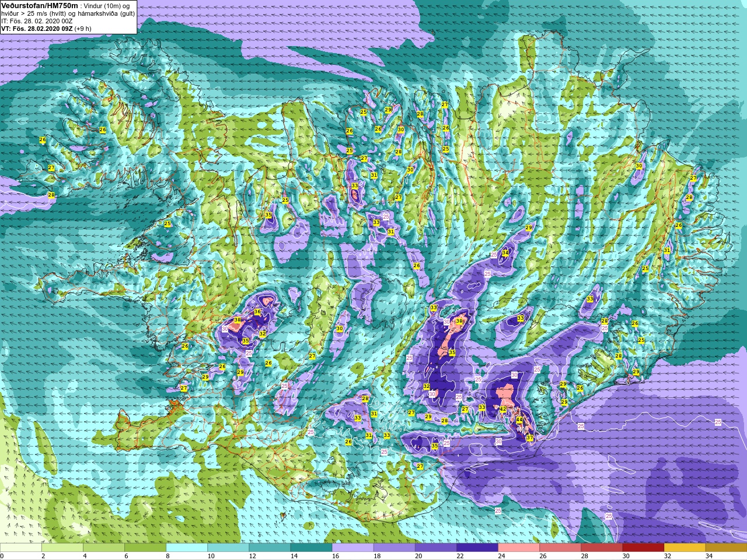Click the legend scale value 20
This screenshot has width=747, height=560.
[418, 556]
